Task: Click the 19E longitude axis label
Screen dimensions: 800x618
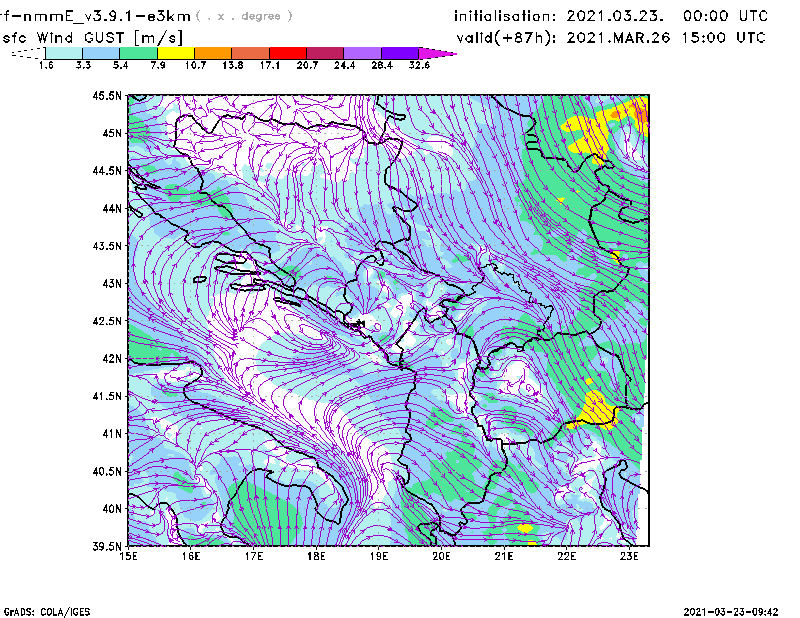Action: (x=379, y=556)
